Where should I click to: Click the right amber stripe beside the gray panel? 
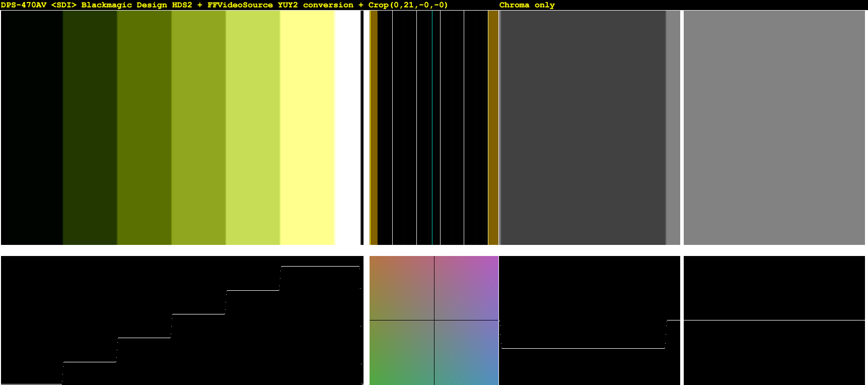[x=493, y=127]
